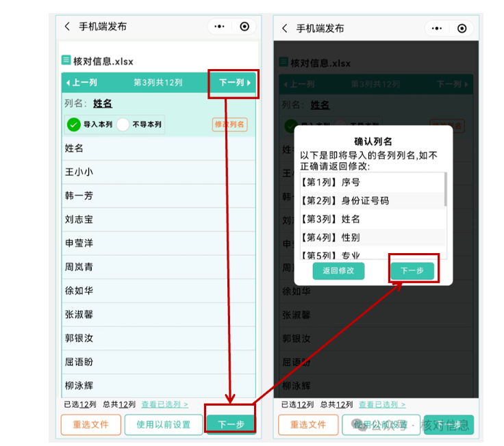This screenshot has width=504, height=446.
Task: Click the dialog list's vertical scrollbar
Action: click(446, 189)
